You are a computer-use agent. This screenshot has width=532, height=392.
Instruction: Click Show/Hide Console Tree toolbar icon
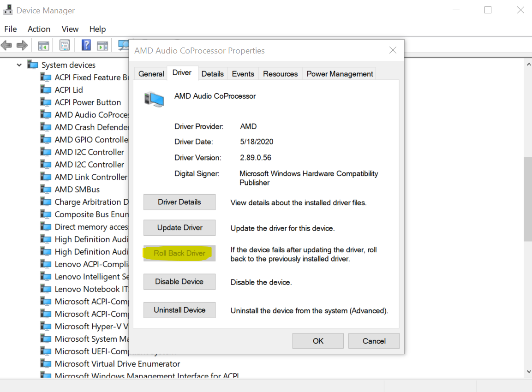pos(43,45)
